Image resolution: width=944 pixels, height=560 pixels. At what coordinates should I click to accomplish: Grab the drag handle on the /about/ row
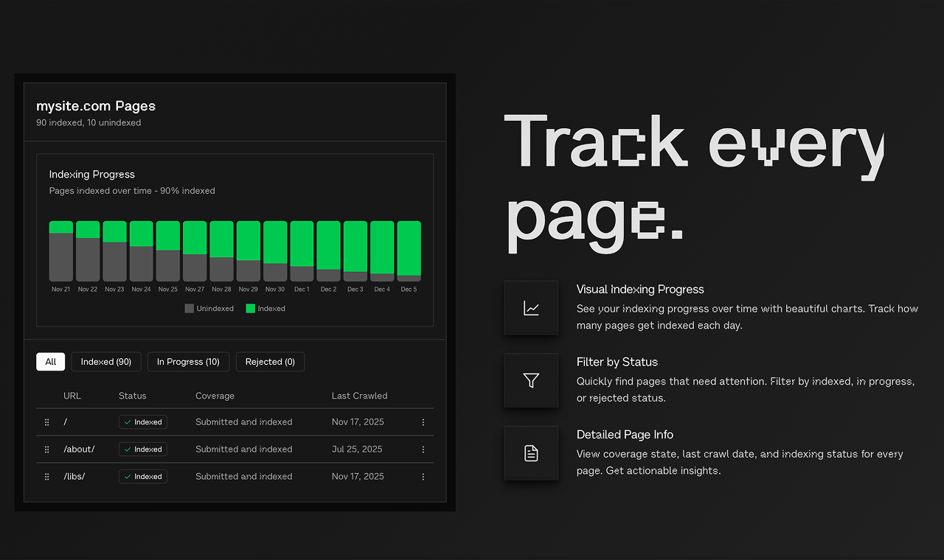(46, 449)
